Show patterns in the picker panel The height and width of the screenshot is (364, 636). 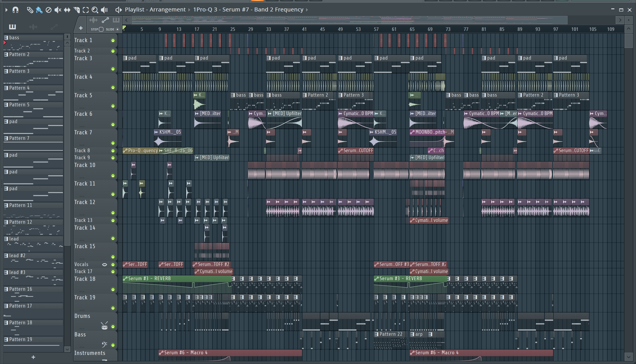[x=12, y=26]
